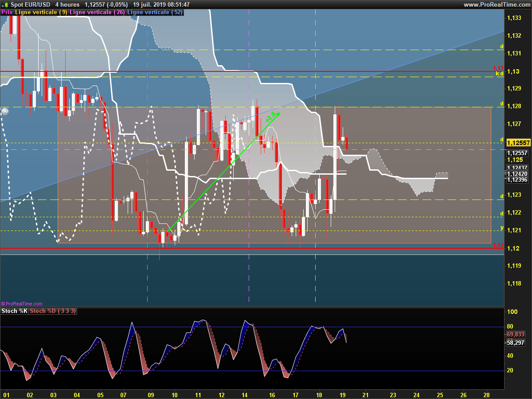Click the red 1,12 horizontal line label
532x399 pixels.
pyautogui.click(x=498, y=245)
